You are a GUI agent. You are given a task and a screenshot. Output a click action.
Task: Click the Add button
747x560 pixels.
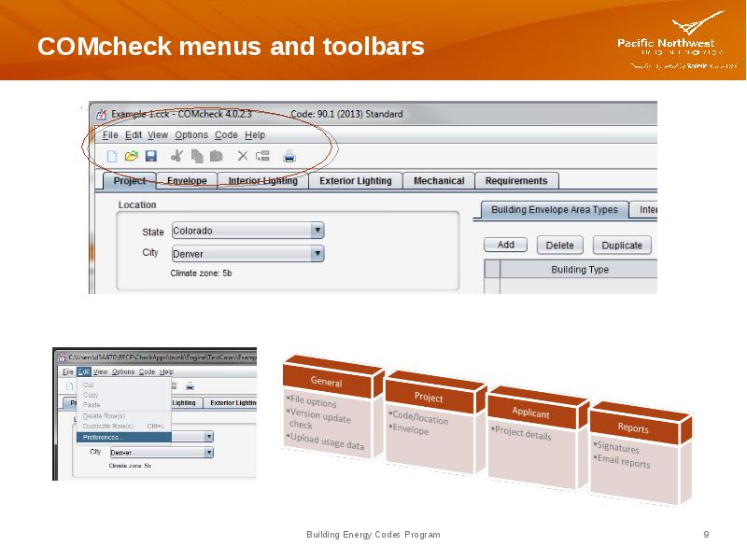tap(505, 245)
